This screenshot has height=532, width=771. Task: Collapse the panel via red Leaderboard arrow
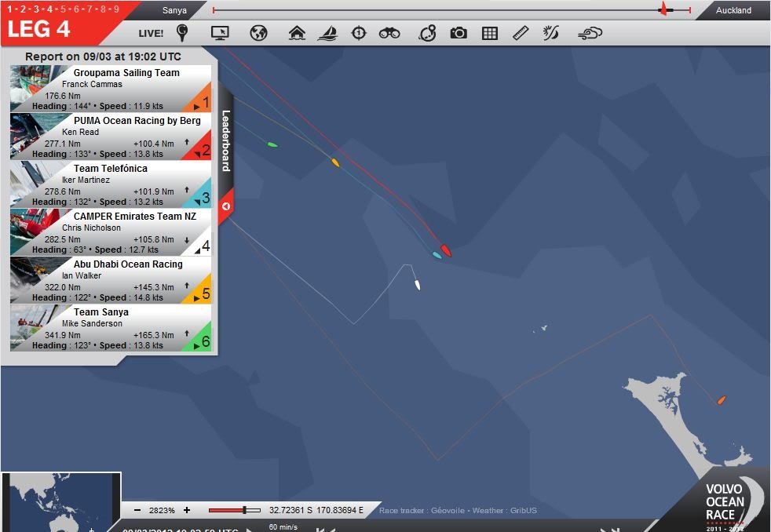225,206
